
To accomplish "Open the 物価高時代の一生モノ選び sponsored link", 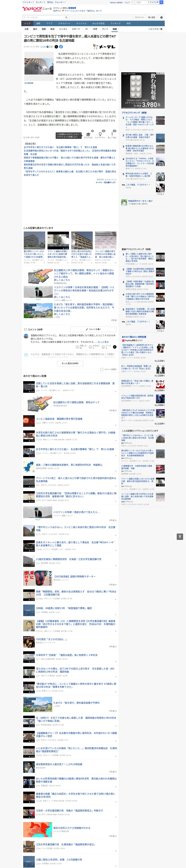I will click(x=140, y=201).
